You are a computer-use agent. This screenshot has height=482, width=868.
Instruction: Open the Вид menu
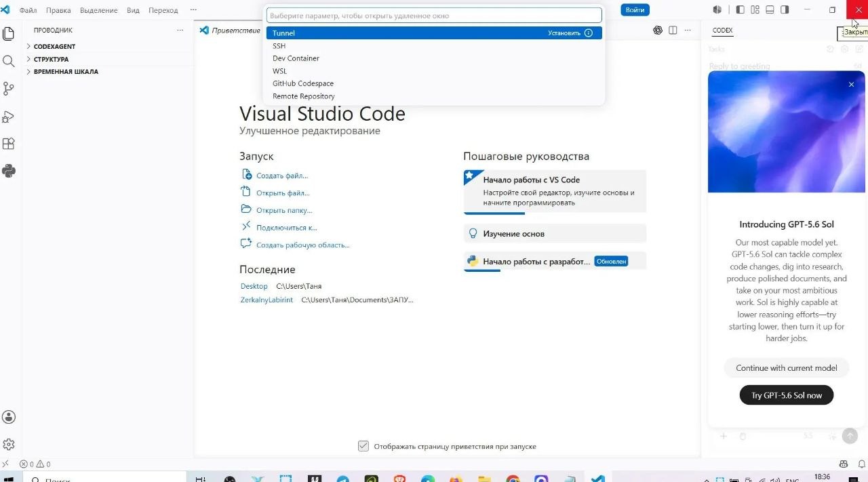point(133,10)
